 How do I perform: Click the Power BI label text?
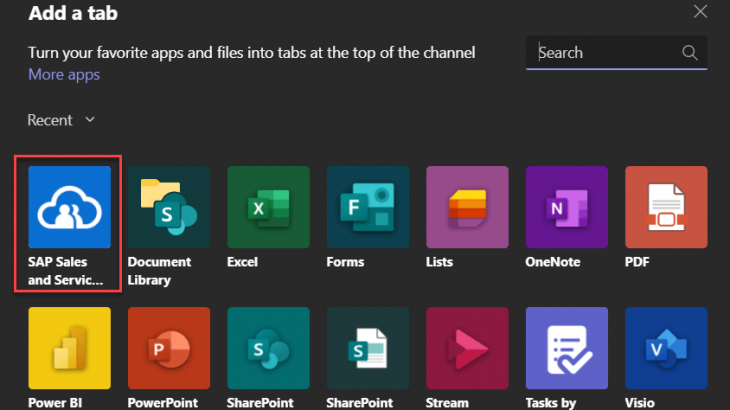(55, 403)
